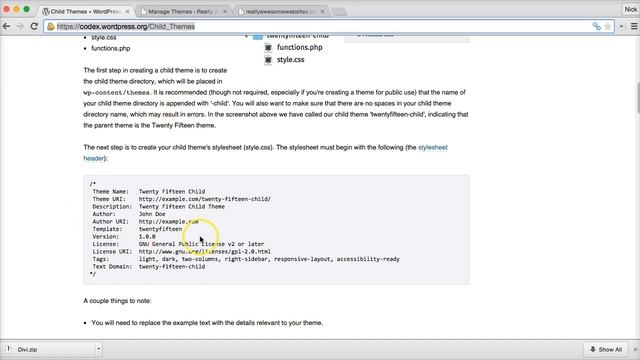This screenshot has height=360, width=640.
Task: Click the style.css file icon in screenshot
Action: [268, 60]
